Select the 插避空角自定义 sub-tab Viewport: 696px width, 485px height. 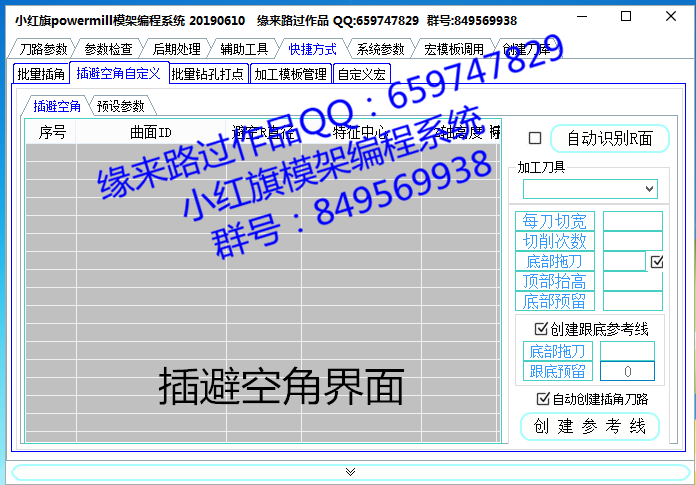click(119, 73)
